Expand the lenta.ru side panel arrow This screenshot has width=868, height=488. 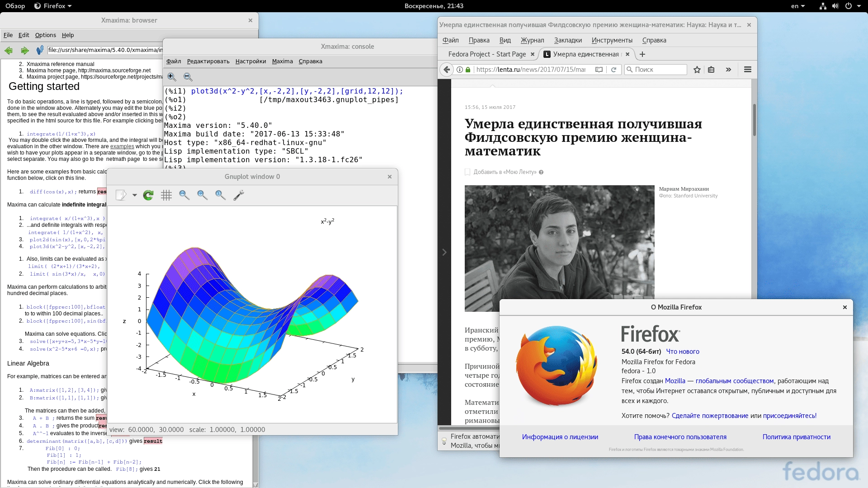click(x=444, y=252)
